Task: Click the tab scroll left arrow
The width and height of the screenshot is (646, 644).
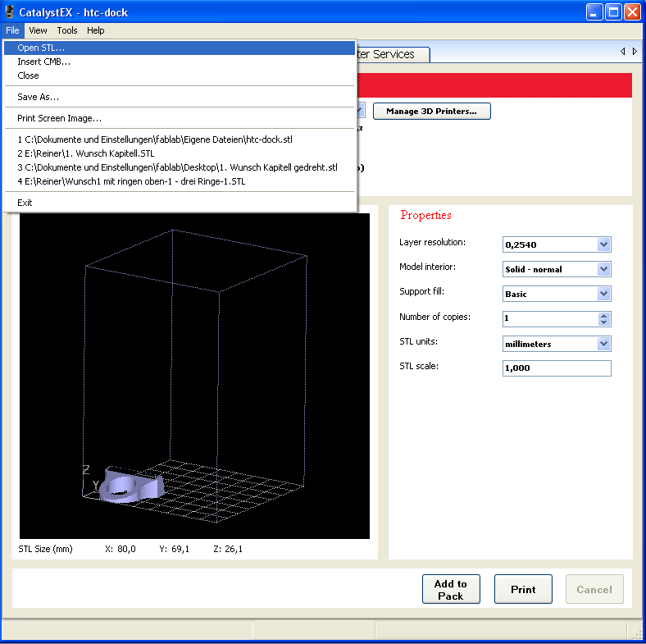Action: [623, 51]
